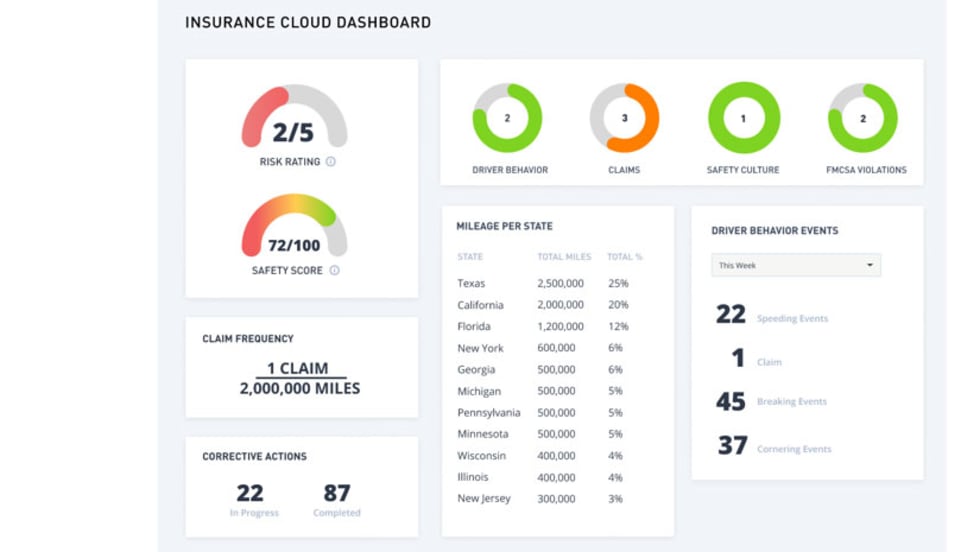The image size is (980, 552).
Task: Open the This Week dropdown
Action: coord(795,265)
